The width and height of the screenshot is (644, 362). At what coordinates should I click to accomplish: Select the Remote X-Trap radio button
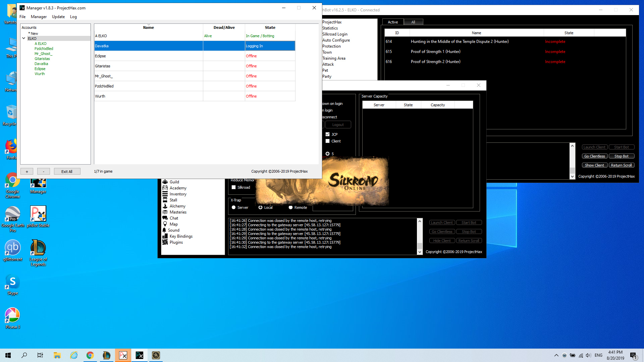pos(291,207)
